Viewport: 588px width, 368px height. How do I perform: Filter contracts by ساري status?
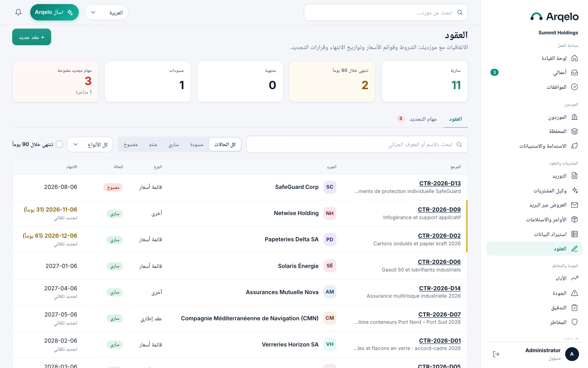pos(174,144)
